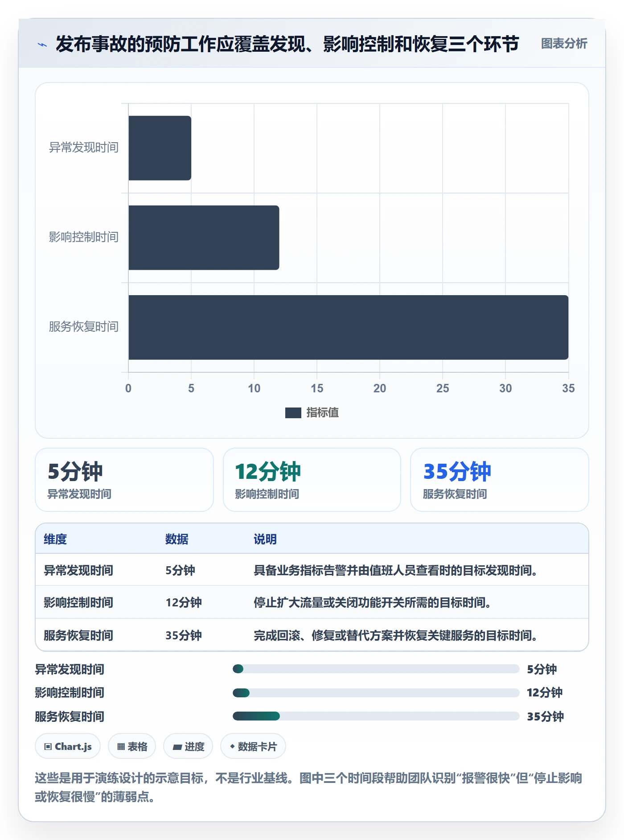Screen dimensions: 624x840
Task: Click the 进度 progress icon chip
Action: 188,746
